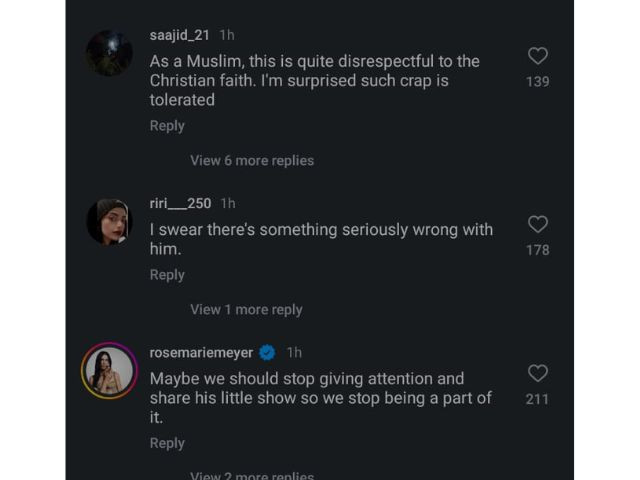Click the 178 likes count

pyautogui.click(x=537, y=249)
